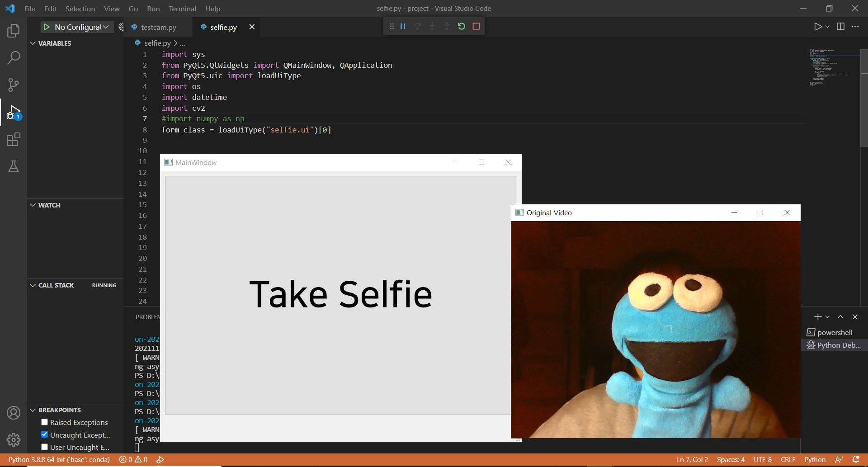Toggle User Uncaught Exceptions checkbox
This screenshot has height=467, width=868.
pyautogui.click(x=44, y=447)
